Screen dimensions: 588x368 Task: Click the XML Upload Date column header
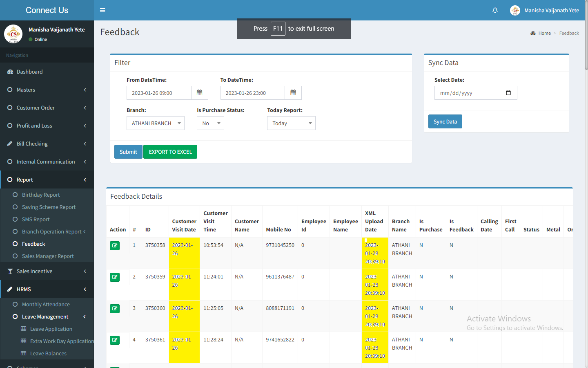click(x=374, y=221)
